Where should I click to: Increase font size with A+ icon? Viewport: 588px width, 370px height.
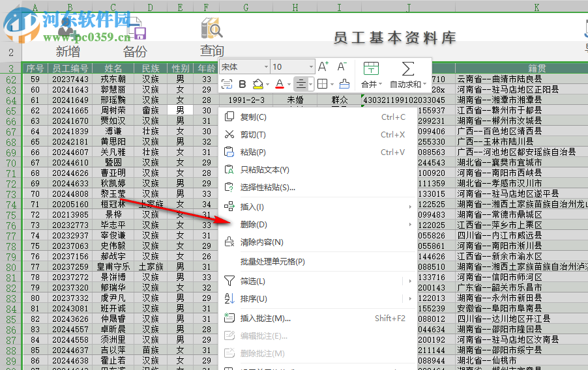tap(323, 66)
